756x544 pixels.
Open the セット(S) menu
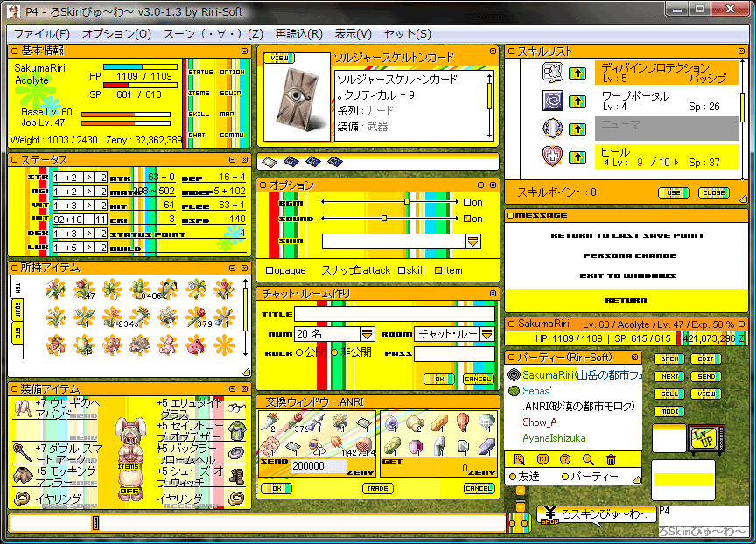[408, 34]
